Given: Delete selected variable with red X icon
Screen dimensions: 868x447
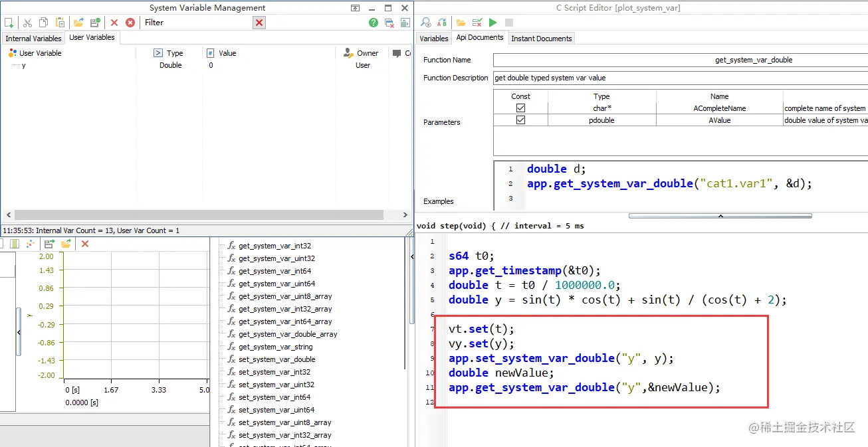Looking at the screenshot, I should (x=114, y=23).
